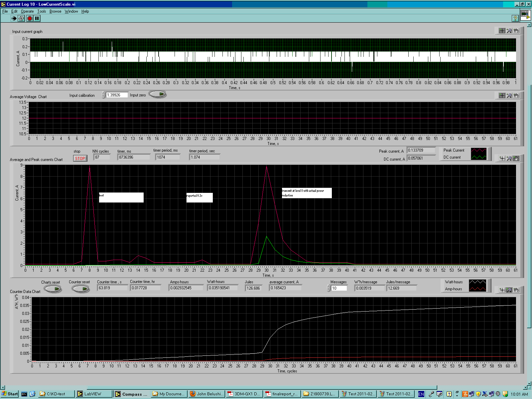Open the Tools menu
The width and height of the screenshot is (532, 399).
click(x=42, y=11)
